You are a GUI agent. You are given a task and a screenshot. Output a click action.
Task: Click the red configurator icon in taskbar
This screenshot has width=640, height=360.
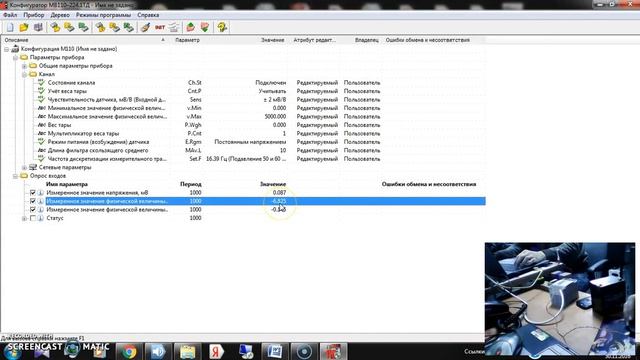(x=333, y=351)
